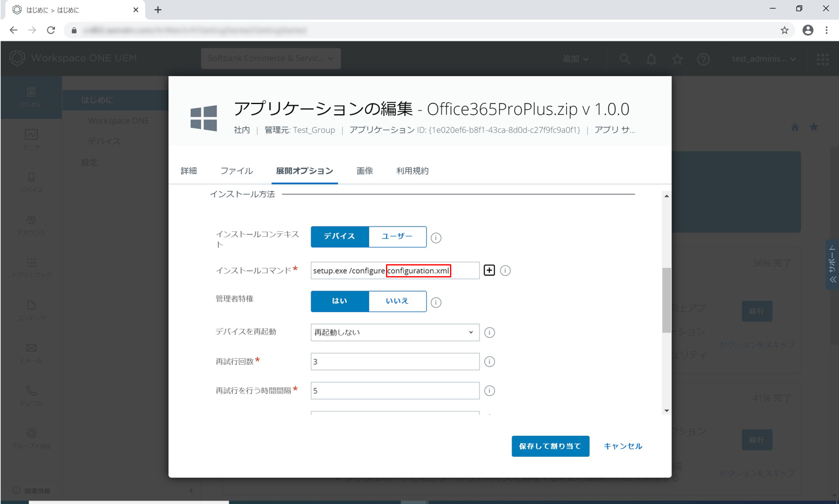Select ユーザー as install context
This screenshot has width=839, height=504.
(x=397, y=237)
